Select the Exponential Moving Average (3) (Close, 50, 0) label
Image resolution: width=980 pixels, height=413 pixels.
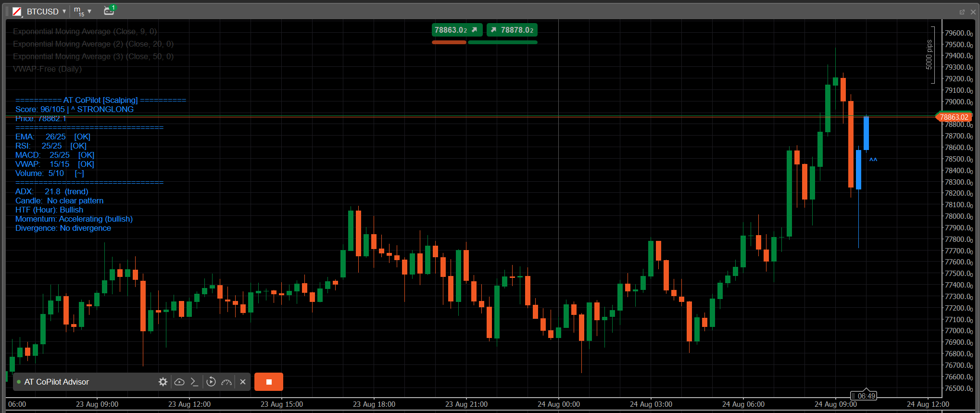pyautogui.click(x=93, y=56)
